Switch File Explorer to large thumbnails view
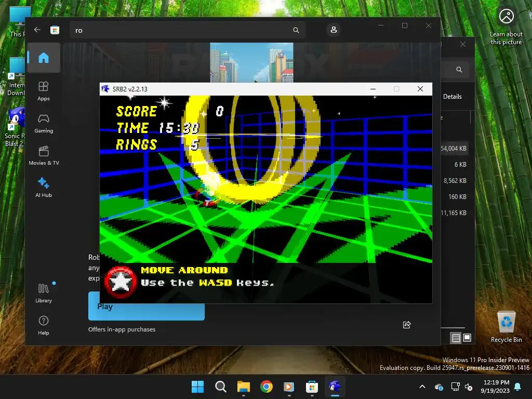 (x=467, y=338)
